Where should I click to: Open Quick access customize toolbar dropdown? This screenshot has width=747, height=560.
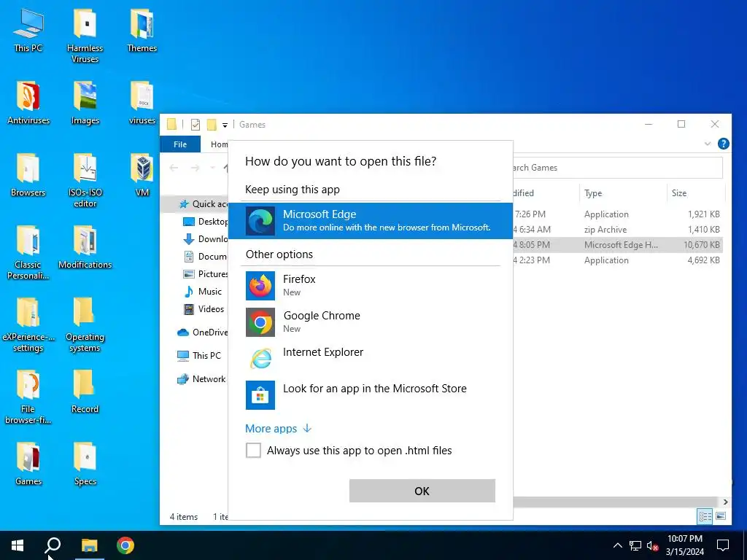pyautogui.click(x=225, y=125)
